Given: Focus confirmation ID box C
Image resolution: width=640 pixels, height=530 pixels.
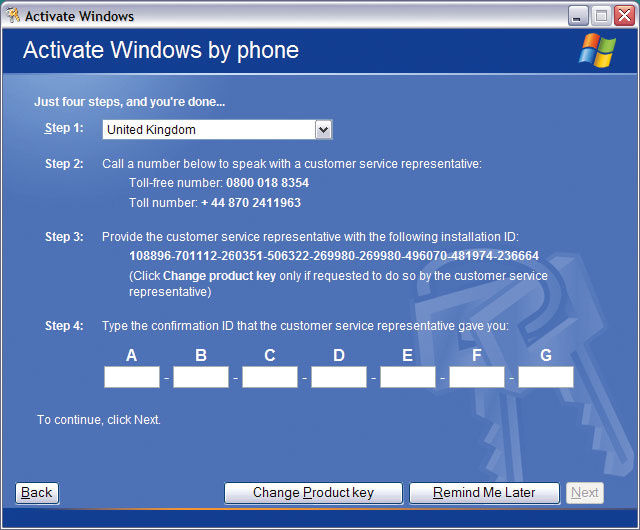Looking at the screenshot, I should [x=270, y=377].
